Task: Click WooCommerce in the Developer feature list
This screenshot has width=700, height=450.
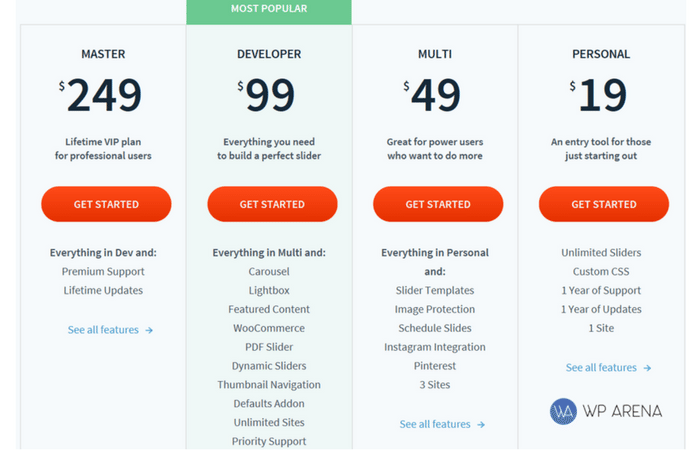Action: [269, 328]
